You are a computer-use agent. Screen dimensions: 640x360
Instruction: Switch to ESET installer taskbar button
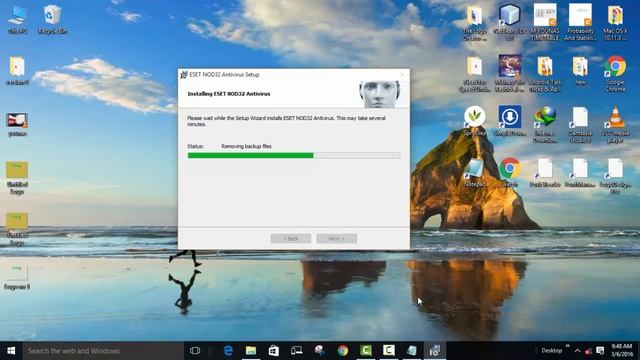pos(435,351)
